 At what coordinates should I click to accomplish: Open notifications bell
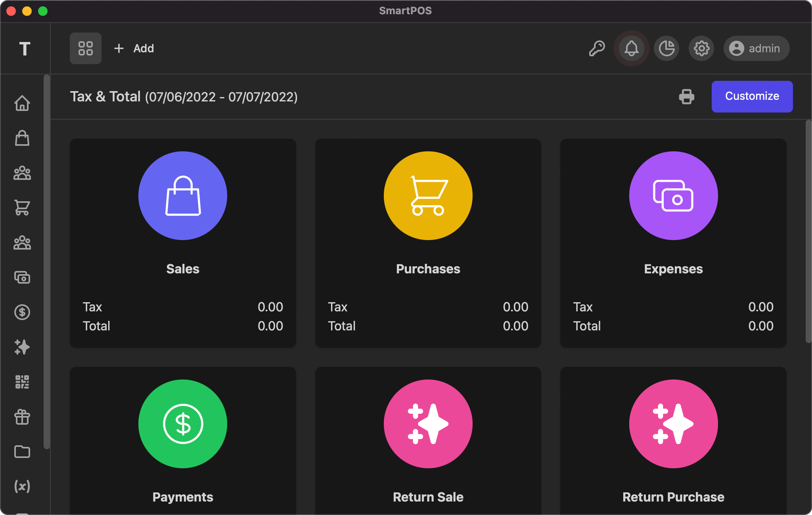[x=632, y=48]
